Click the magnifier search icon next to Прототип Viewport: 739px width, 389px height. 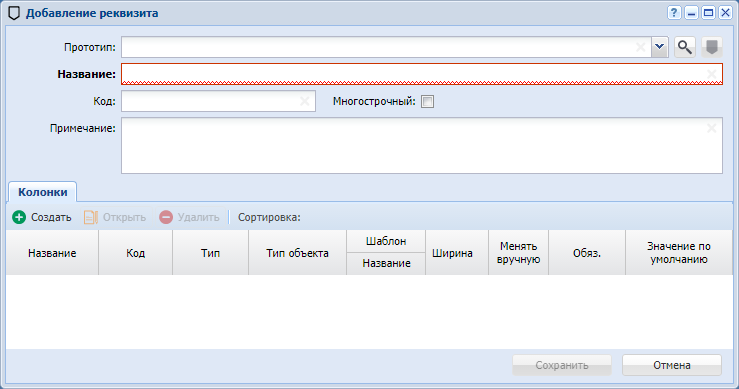pyautogui.click(x=684, y=47)
